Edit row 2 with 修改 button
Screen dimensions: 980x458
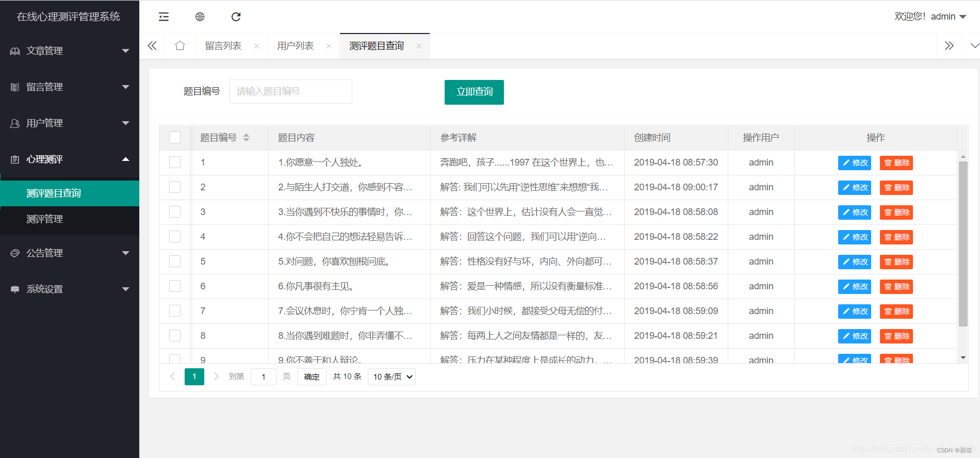pos(854,187)
